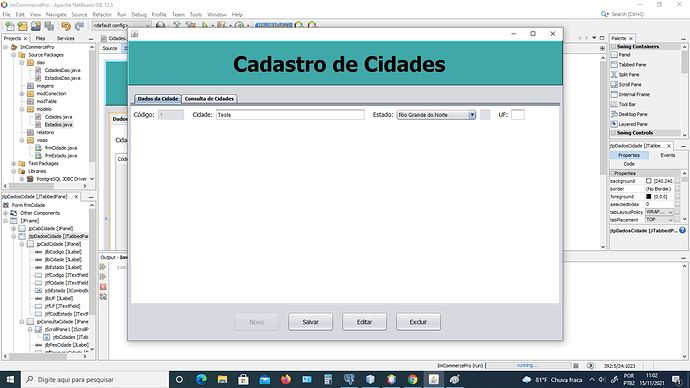This screenshot has width=690, height=388.
Task: Switch to Consulta de Cidades tab
Action: click(x=209, y=99)
